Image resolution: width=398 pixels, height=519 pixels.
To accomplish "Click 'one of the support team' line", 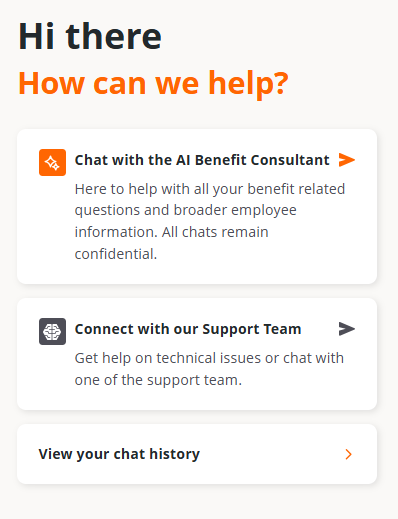I will [158, 380].
